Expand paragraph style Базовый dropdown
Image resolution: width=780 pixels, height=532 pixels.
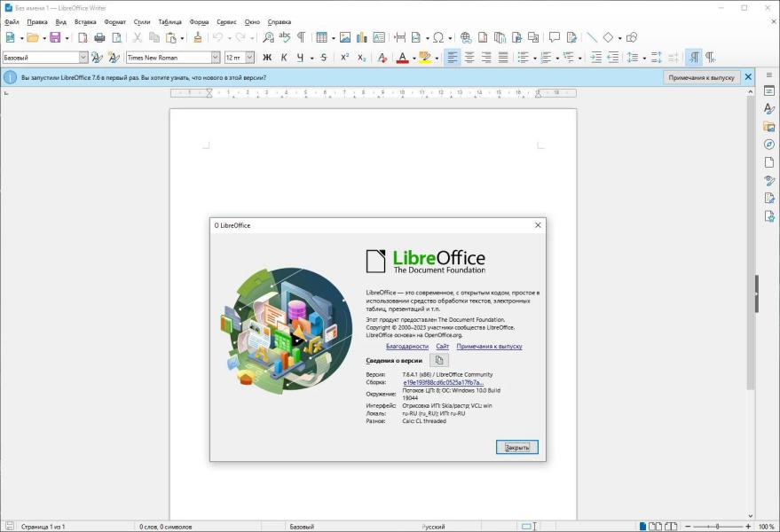pyautogui.click(x=83, y=58)
